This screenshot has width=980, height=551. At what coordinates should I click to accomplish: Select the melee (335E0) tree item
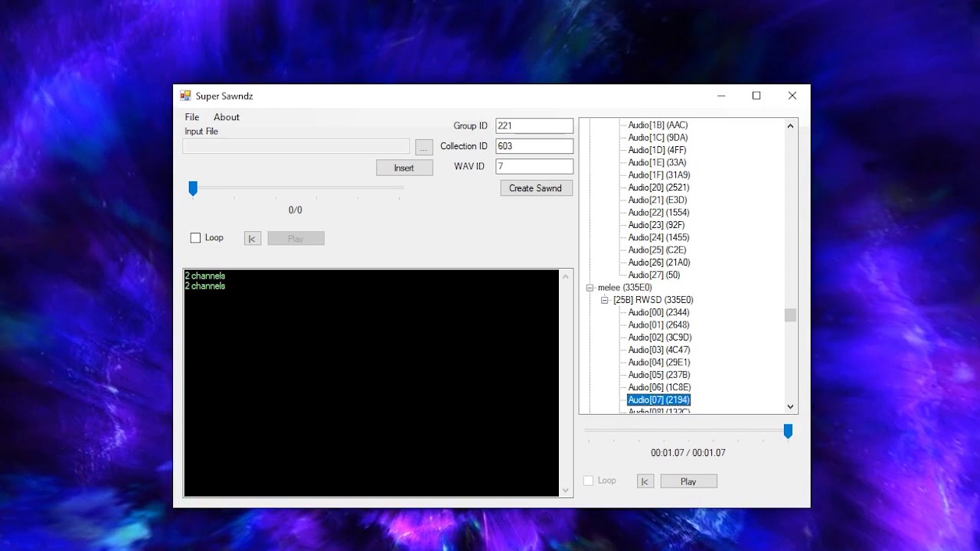click(x=625, y=288)
